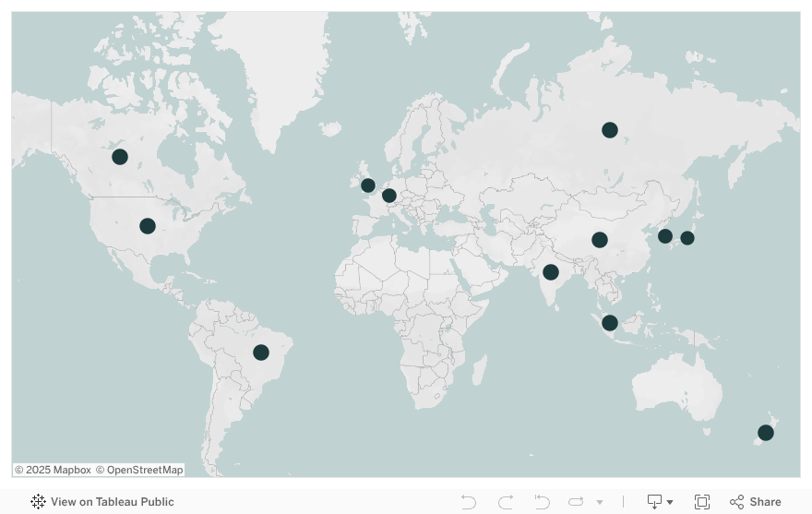Select the map dot over Russia
Viewport: 812px width, 514px height.
point(610,129)
